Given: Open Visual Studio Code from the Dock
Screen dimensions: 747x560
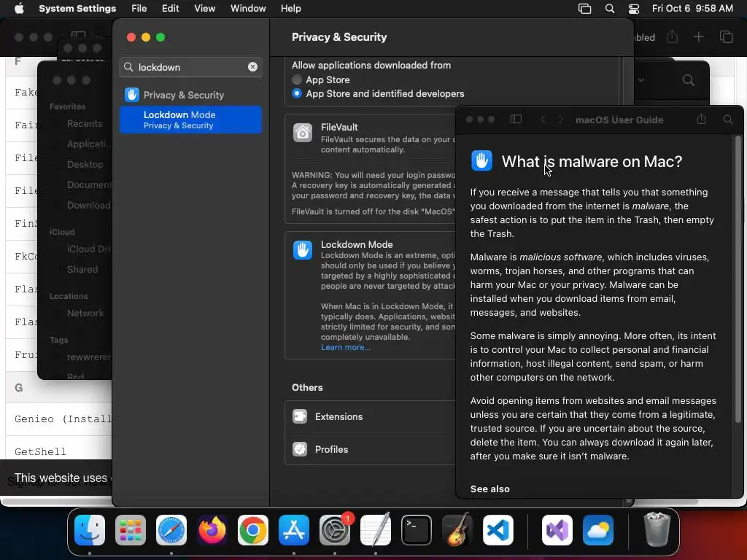Looking at the screenshot, I should point(498,530).
